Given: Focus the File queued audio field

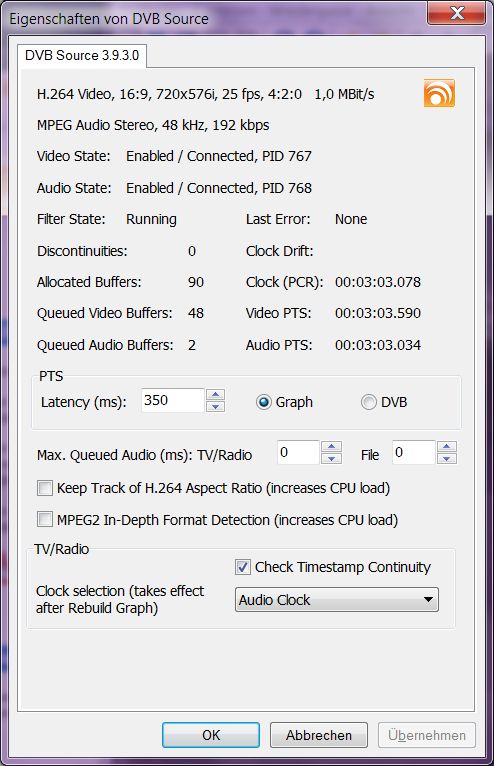Looking at the screenshot, I should pos(413,452).
